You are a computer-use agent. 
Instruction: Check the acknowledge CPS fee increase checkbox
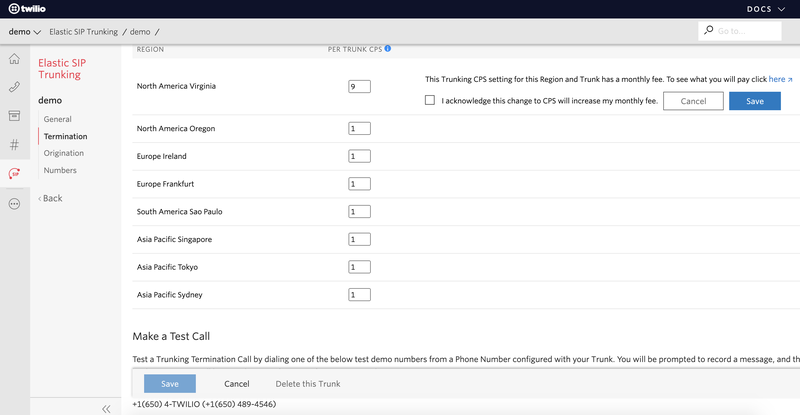point(430,100)
